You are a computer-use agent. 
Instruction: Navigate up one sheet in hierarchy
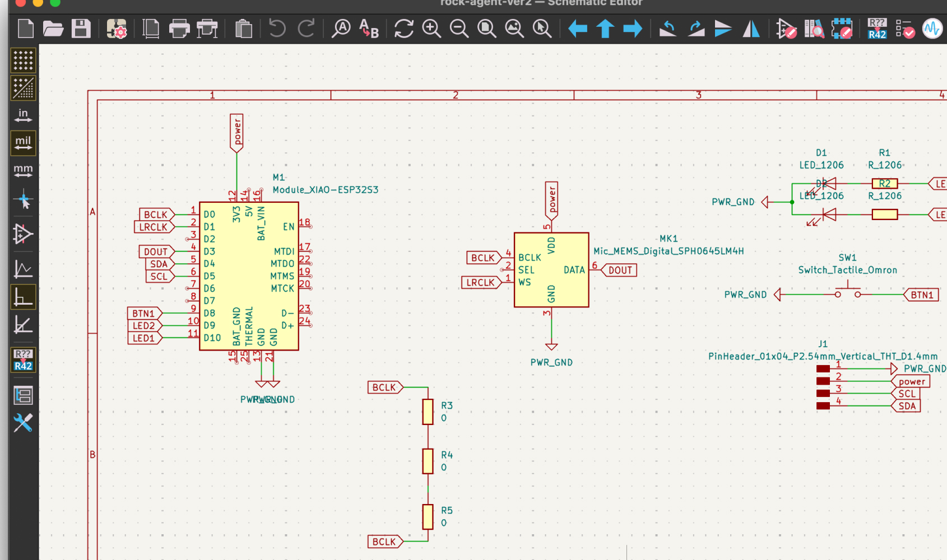point(605,29)
